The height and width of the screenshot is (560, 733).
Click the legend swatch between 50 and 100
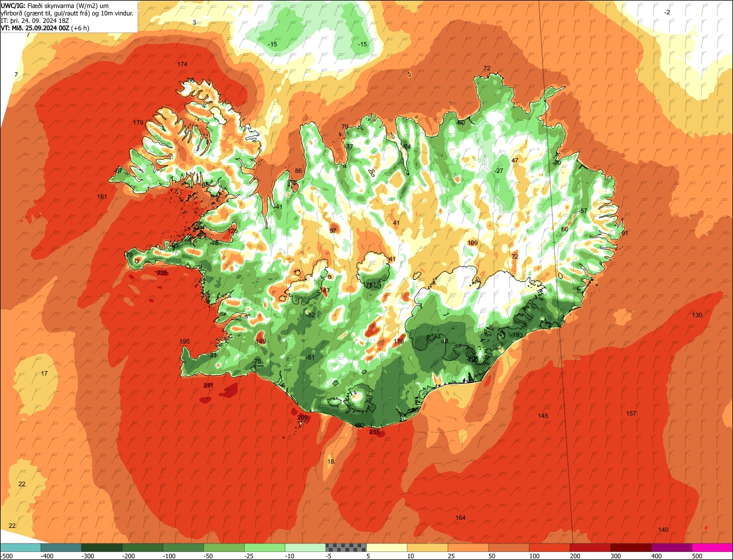coord(509,548)
